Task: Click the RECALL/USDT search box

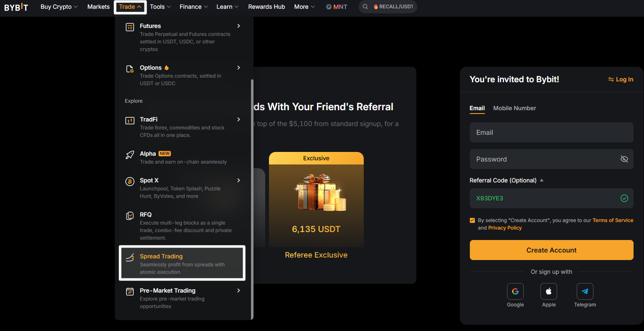Action: (388, 7)
